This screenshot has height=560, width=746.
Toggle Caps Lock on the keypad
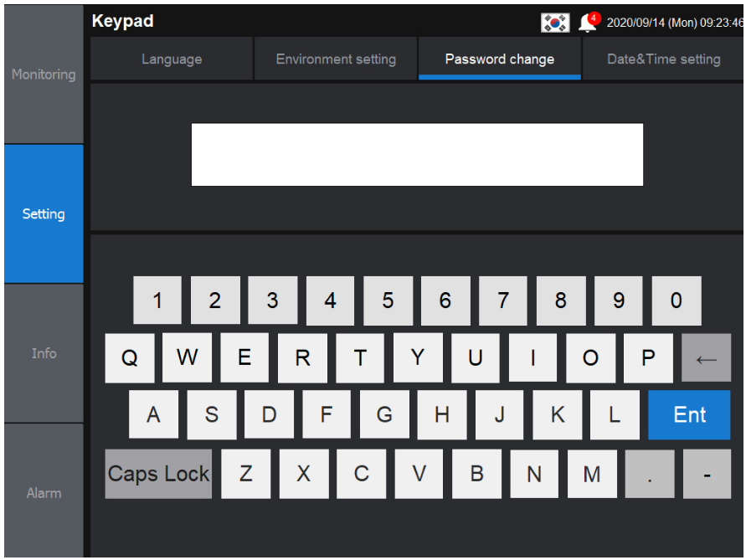tap(157, 473)
